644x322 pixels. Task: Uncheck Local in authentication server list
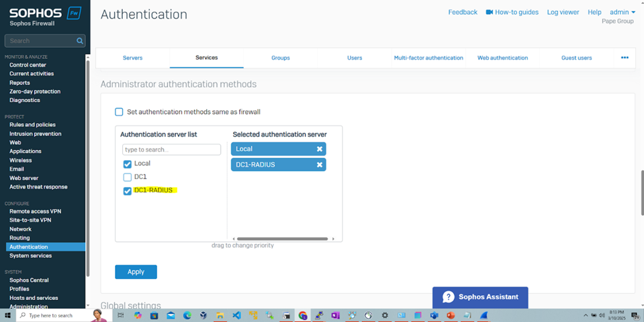click(127, 165)
